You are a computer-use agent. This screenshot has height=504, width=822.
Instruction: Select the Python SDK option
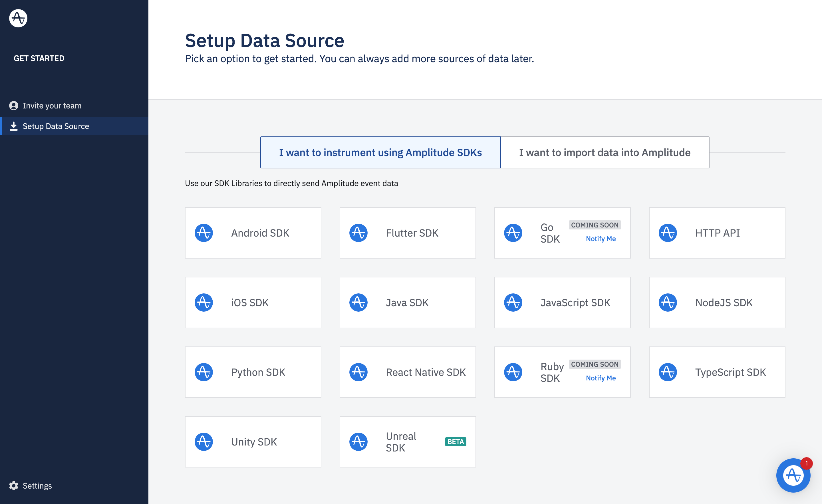(253, 372)
